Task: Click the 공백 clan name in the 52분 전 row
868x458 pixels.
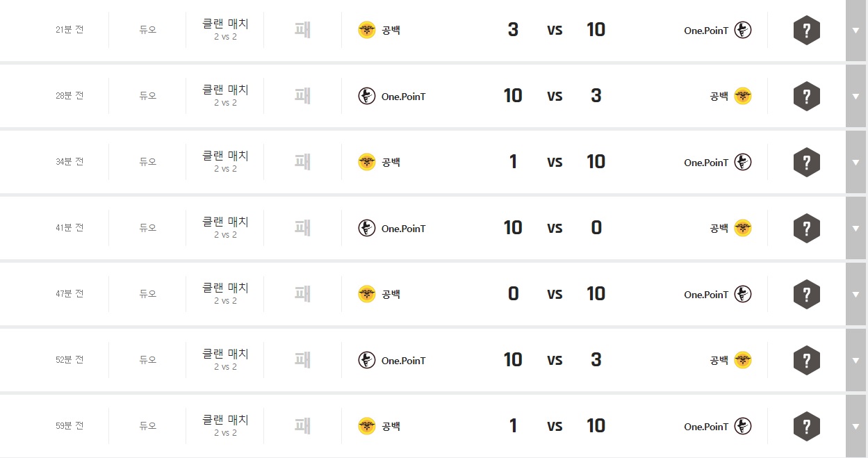Action: [x=719, y=361]
